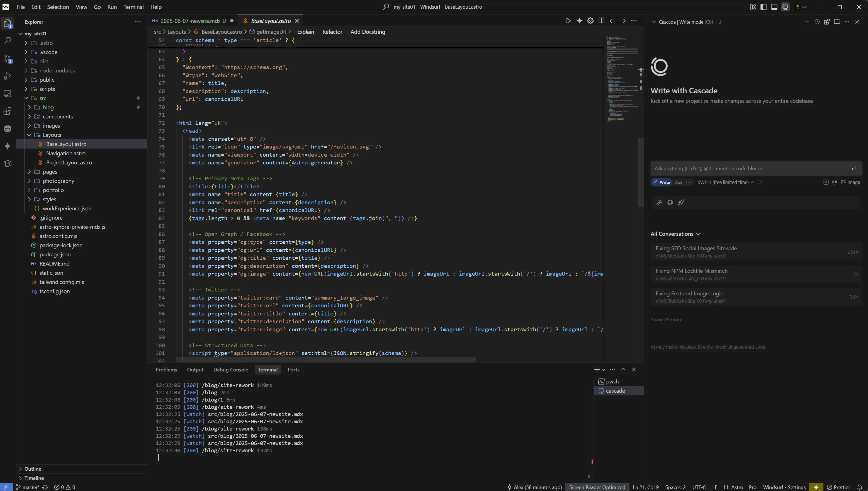This screenshot has width=868, height=491.
Task: Click the editor vertical scrollbar thumb
Action: point(641,173)
